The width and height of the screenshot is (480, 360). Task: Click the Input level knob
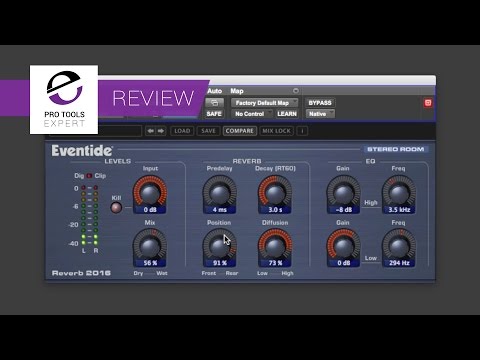click(x=150, y=192)
